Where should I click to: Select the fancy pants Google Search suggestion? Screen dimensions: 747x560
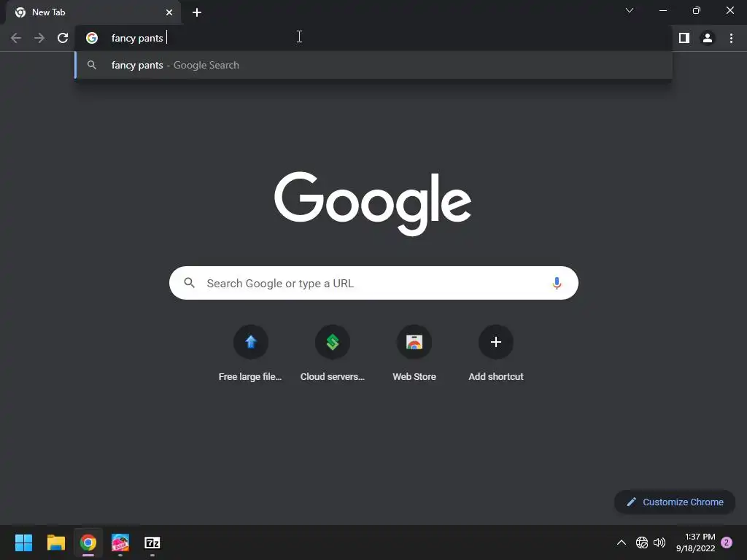coord(373,65)
